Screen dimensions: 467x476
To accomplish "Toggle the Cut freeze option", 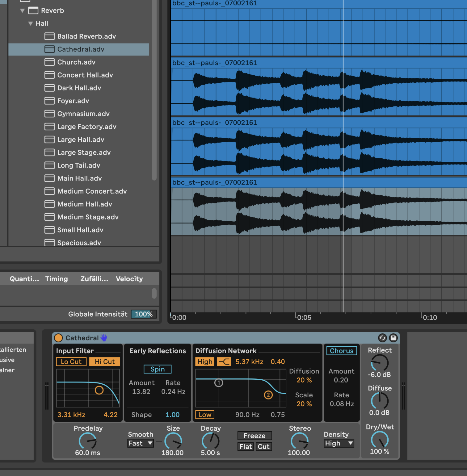I will [264, 447].
